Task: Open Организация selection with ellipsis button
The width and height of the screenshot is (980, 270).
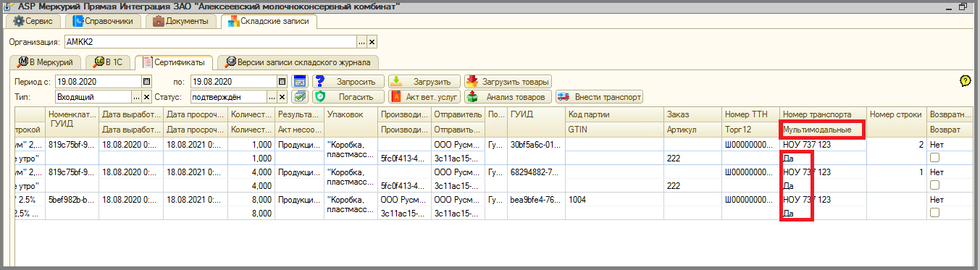Action: coord(362,42)
